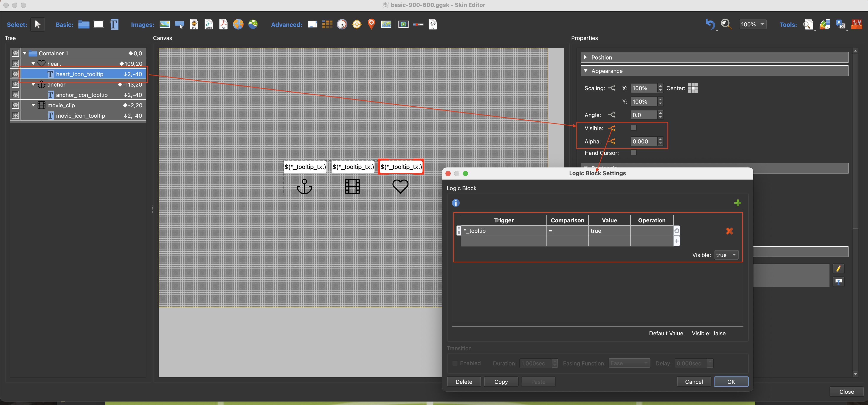Check the Visible checkbox in Appearance
The height and width of the screenshot is (405, 868).
pyautogui.click(x=633, y=128)
